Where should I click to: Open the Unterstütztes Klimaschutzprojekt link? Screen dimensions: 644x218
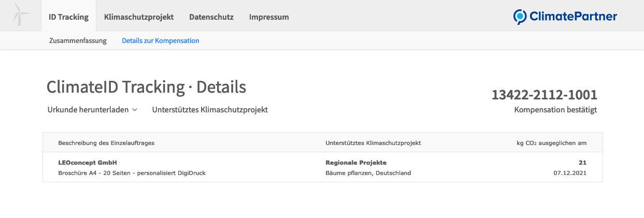tap(210, 110)
